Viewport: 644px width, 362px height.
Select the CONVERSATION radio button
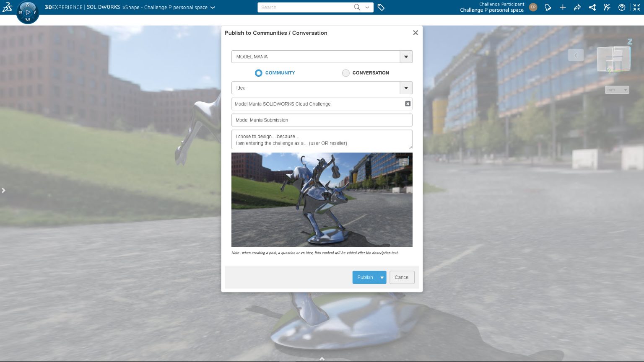[x=346, y=73]
